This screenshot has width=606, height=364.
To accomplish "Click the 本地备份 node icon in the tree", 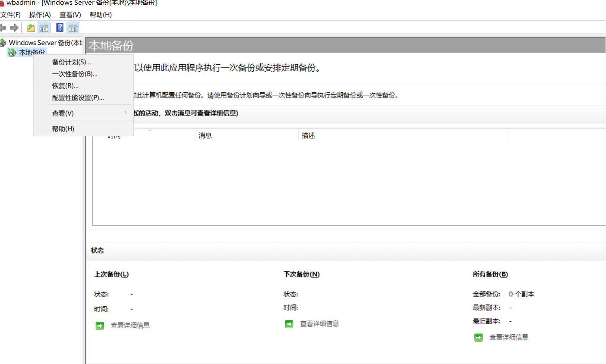I will [x=12, y=52].
